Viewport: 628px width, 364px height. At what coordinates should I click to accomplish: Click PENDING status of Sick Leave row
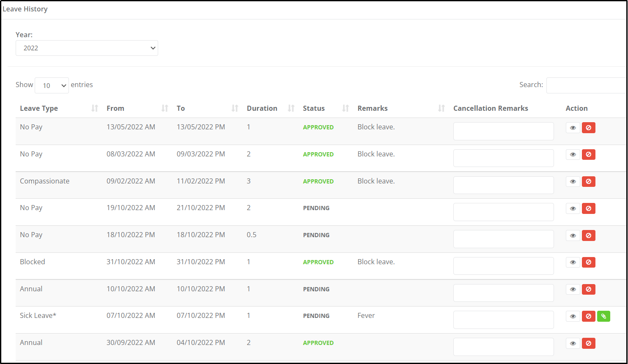pyautogui.click(x=316, y=316)
